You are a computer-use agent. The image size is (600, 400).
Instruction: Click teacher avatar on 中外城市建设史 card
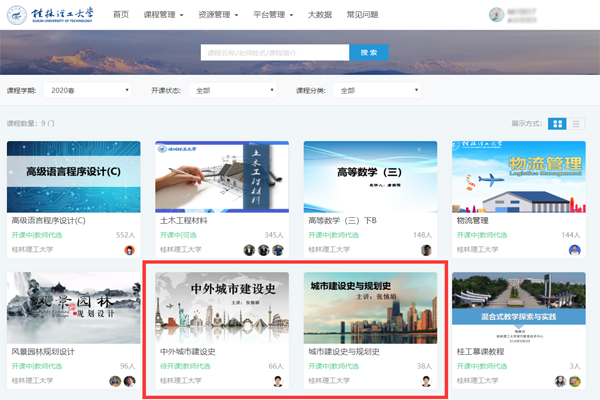click(278, 381)
